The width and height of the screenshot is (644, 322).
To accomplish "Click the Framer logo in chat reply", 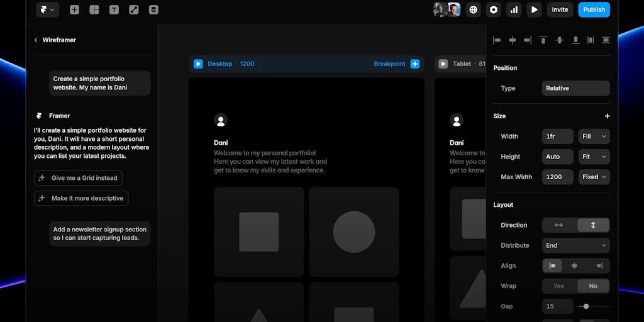I will (x=39, y=116).
